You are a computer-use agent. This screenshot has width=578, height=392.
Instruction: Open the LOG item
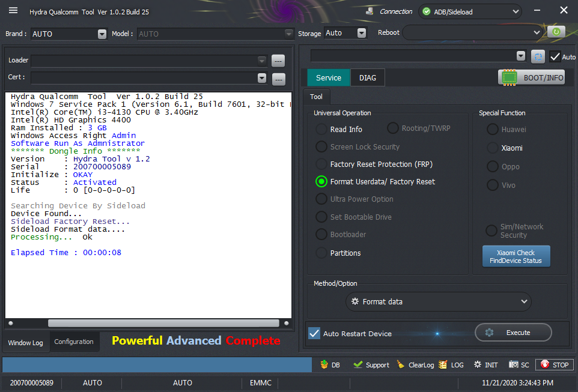coord(451,365)
